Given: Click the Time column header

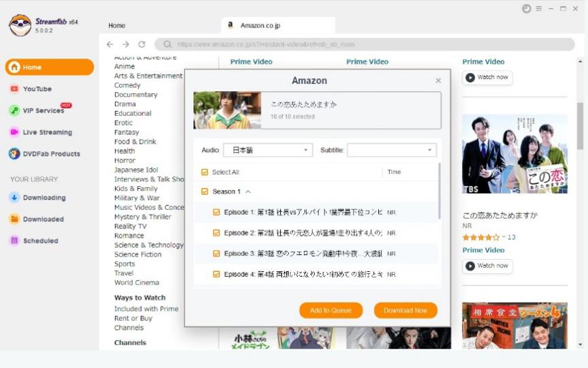Looking at the screenshot, I should point(394,172).
